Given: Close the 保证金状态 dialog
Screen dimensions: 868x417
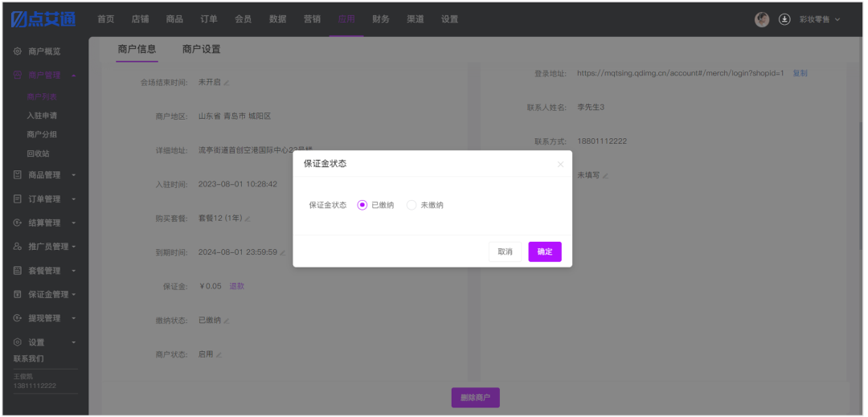Looking at the screenshot, I should point(560,164).
